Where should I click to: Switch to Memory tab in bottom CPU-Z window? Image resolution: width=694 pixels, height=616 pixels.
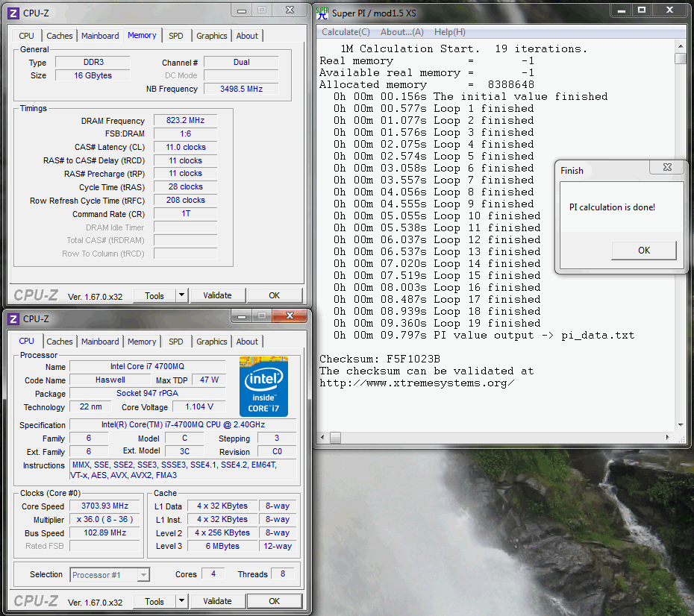pyautogui.click(x=142, y=342)
